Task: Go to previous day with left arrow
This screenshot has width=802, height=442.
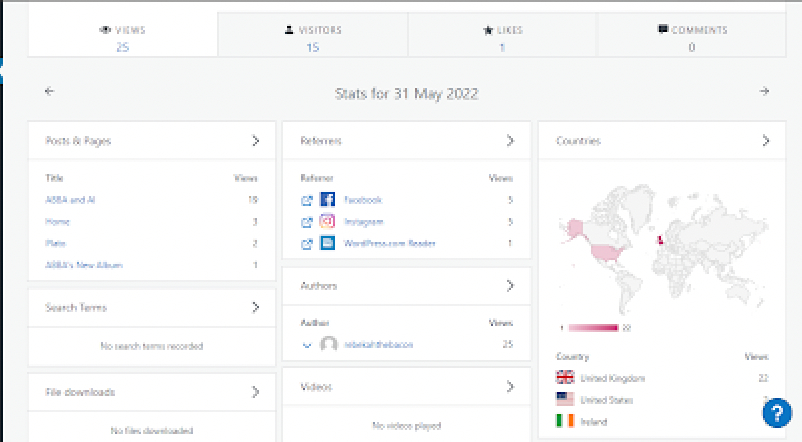Action: pos(50,91)
